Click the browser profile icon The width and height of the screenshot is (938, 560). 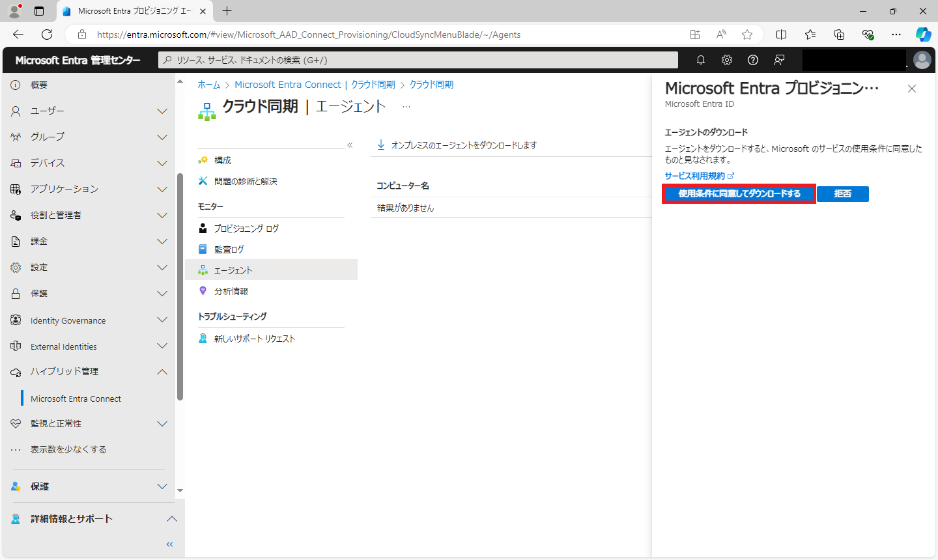(x=14, y=11)
